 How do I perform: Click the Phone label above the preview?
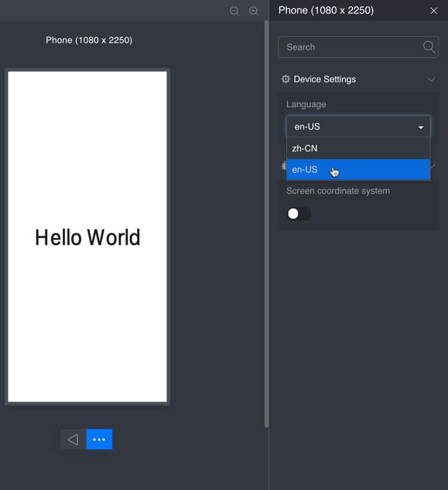pos(89,40)
